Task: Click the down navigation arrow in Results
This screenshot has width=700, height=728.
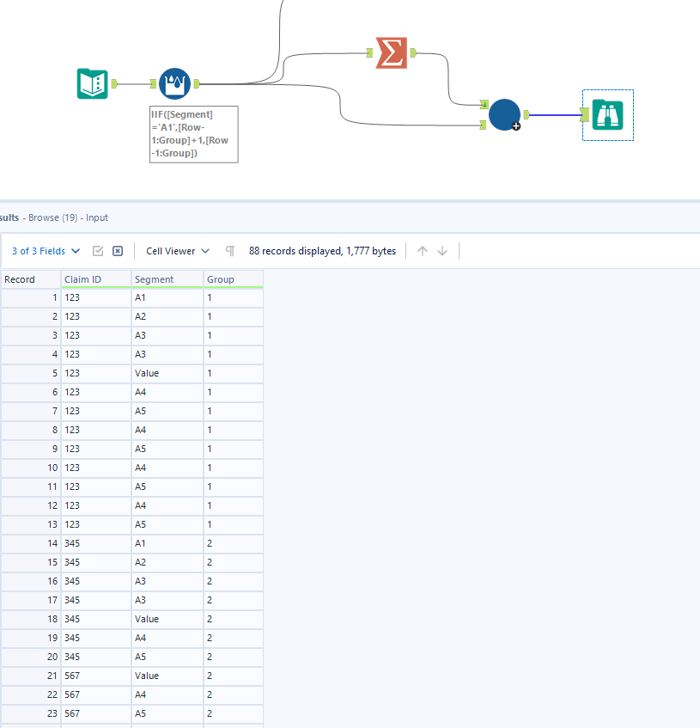Action: click(441, 251)
